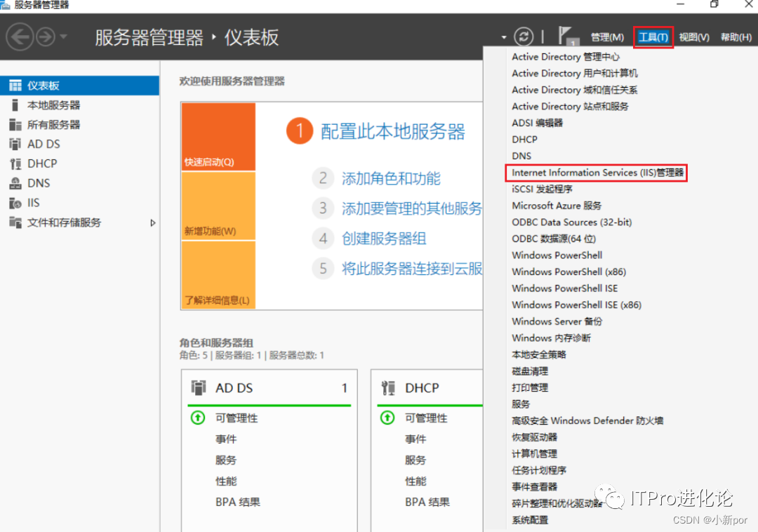Screen dimensions: 758x532
Task: Click the forward navigation arrow
Action: coord(46,36)
